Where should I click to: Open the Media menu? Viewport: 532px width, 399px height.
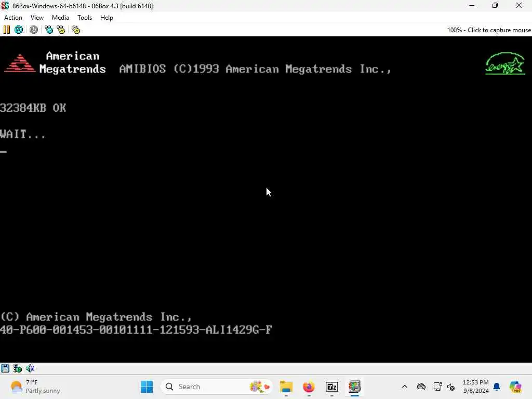pos(60,18)
